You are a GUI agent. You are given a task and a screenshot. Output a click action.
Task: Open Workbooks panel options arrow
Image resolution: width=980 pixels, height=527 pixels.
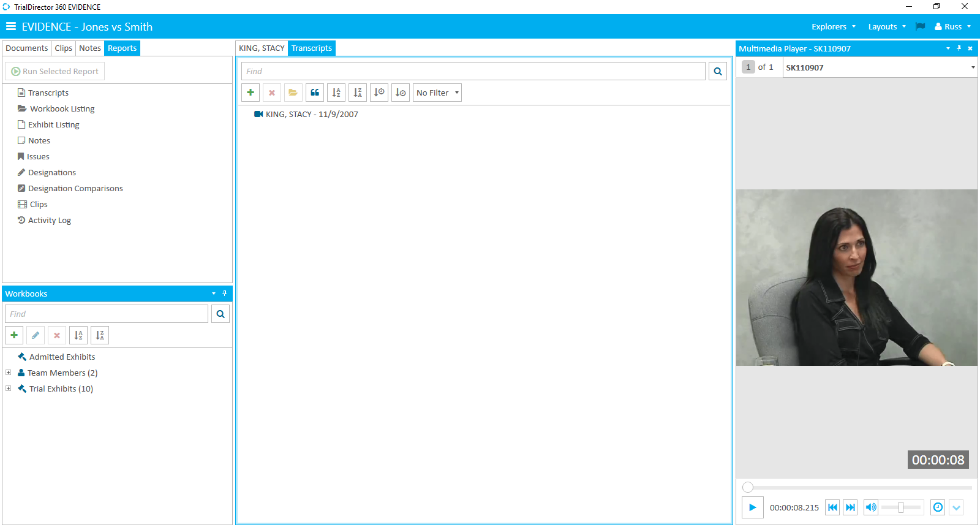coord(214,294)
